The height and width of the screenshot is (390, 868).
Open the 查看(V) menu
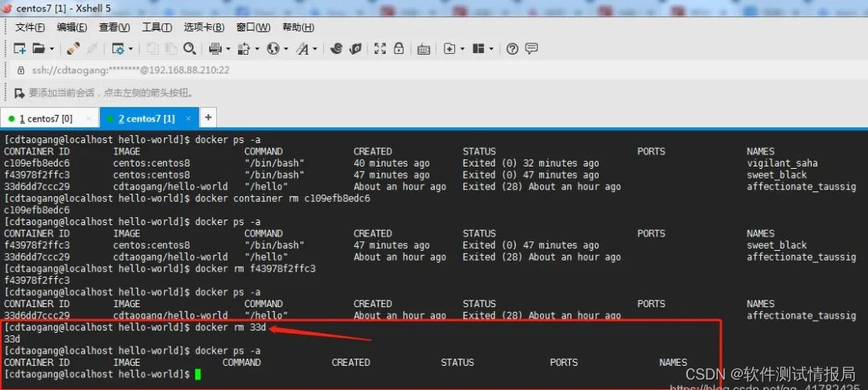click(115, 27)
